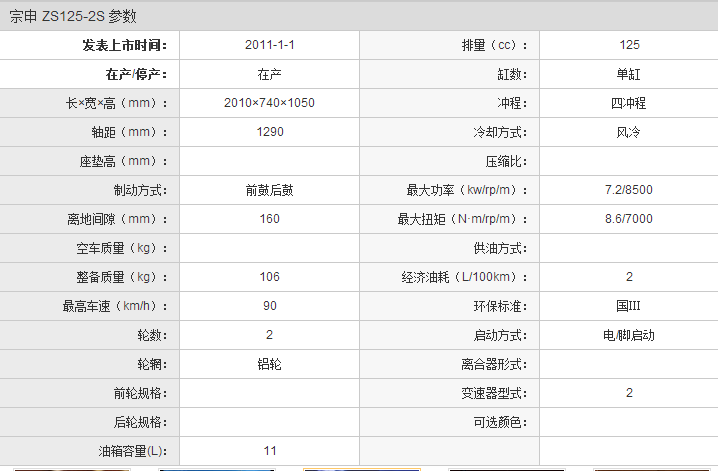Click the ground clearance value 160
This screenshot has width=718, height=471.
click(270, 219)
